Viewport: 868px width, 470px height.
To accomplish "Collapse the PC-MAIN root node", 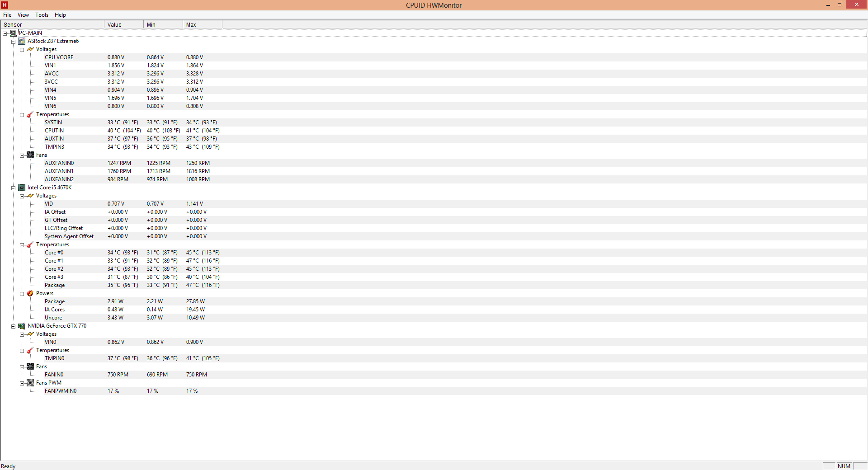I will pyautogui.click(x=5, y=33).
